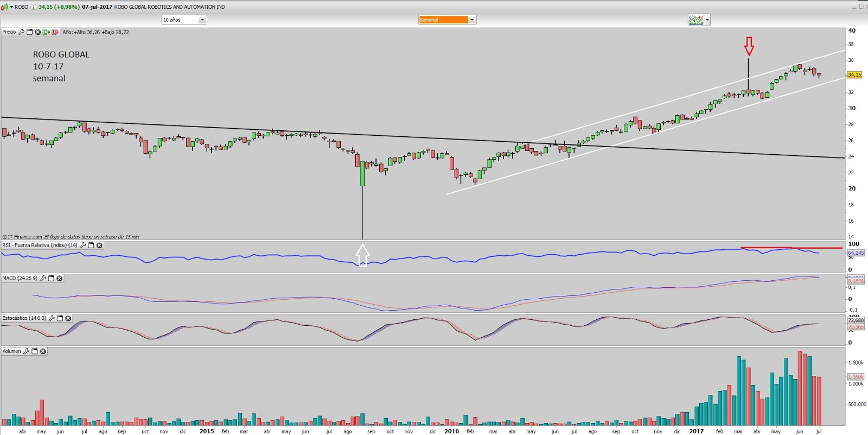The height and width of the screenshot is (435, 868).
Task: Open RSI indicator settings wrench
Action: click(x=83, y=245)
